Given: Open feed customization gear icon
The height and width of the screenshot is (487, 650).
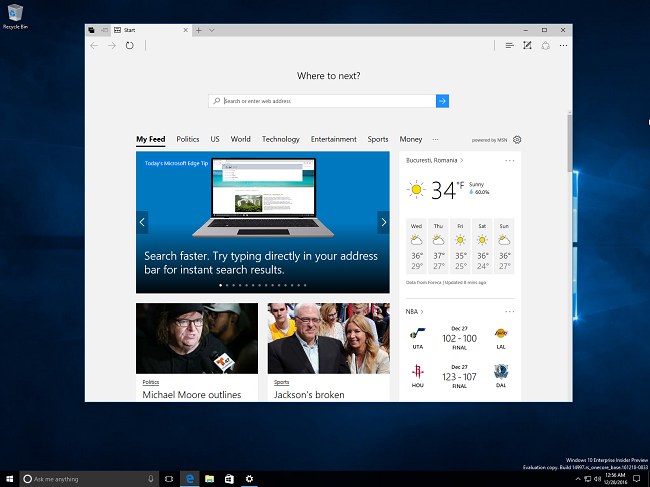Looking at the screenshot, I should [517, 140].
